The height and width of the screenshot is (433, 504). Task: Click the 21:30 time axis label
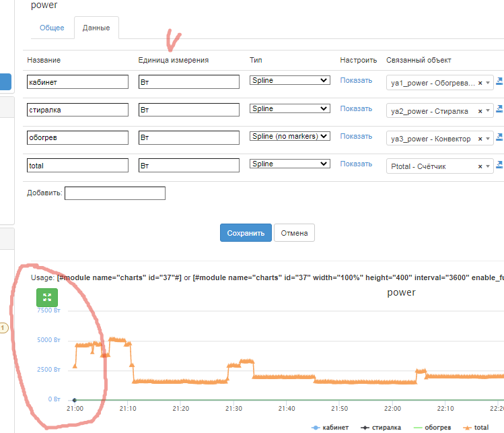coord(233,409)
